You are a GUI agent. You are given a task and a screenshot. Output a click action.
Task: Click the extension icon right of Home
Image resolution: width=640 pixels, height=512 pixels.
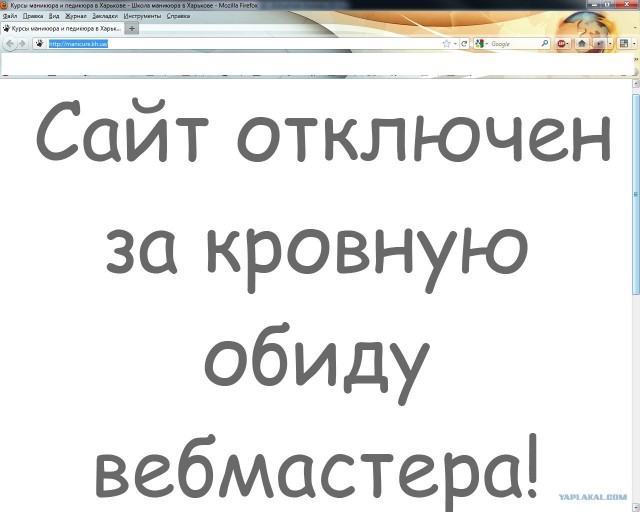598,43
